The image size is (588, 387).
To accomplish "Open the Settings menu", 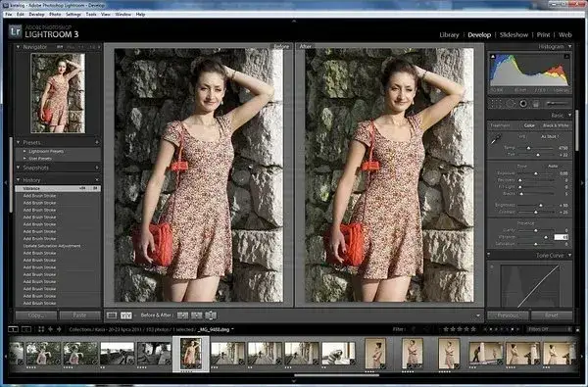I will [x=73, y=15].
